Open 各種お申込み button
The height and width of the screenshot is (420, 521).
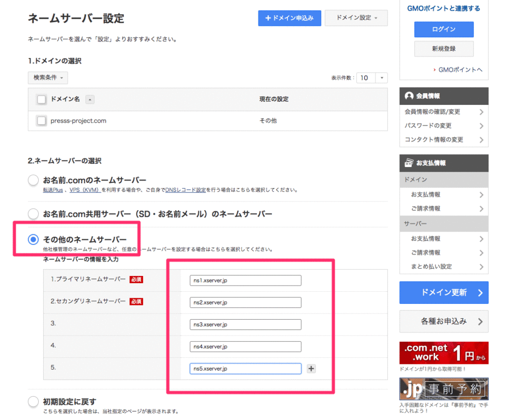tap(444, 322)
